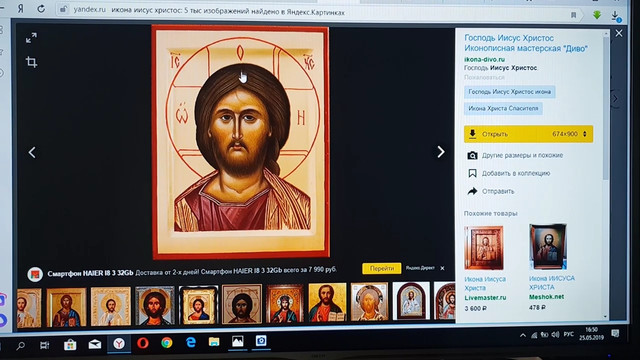
Task: Open Microsoft Store from the taskbar
Action: tap(70, 345)
